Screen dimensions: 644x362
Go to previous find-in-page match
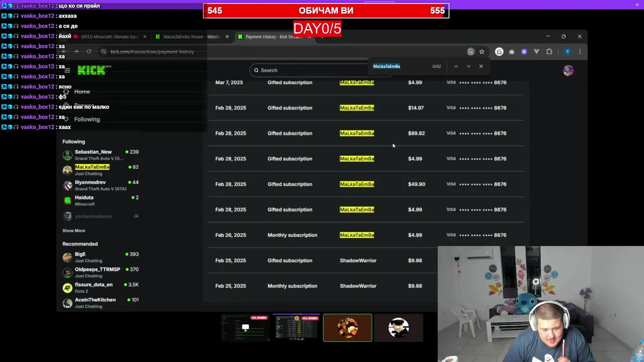tap(456, 66)
